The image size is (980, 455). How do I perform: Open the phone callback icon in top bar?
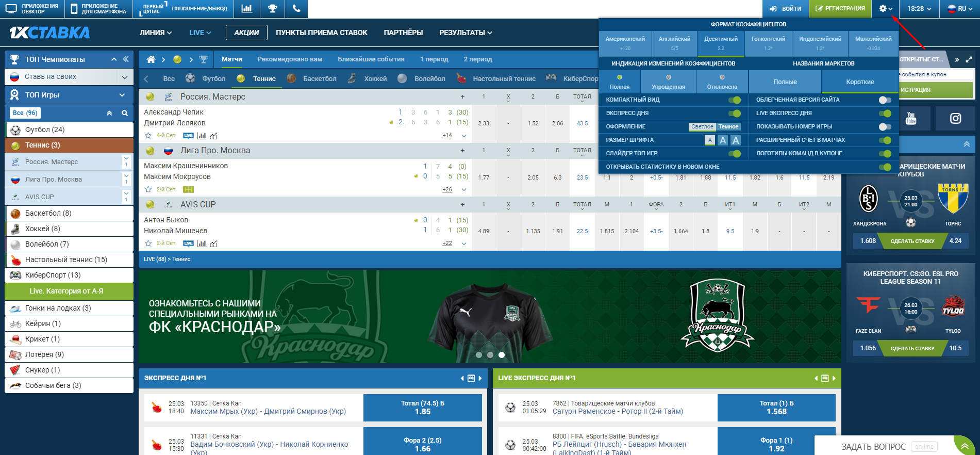pyautogui.click(x=296, y=9)
